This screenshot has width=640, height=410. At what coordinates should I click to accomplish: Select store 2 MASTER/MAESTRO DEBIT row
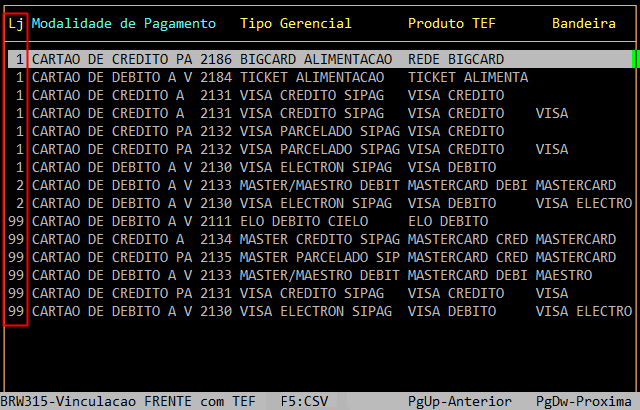[320, 185]
